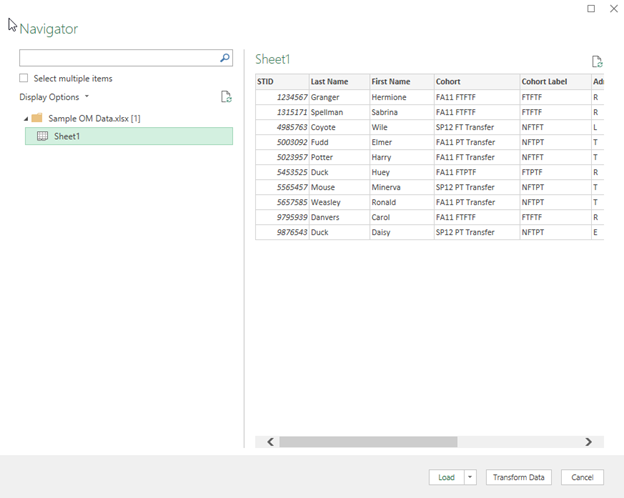Click the cell Harry

402,157
